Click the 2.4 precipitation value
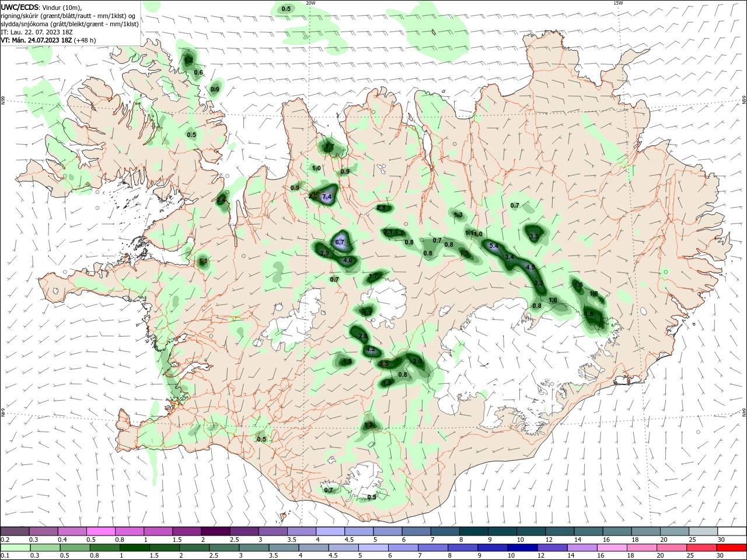The image size is (747, 560). point(221,200)
